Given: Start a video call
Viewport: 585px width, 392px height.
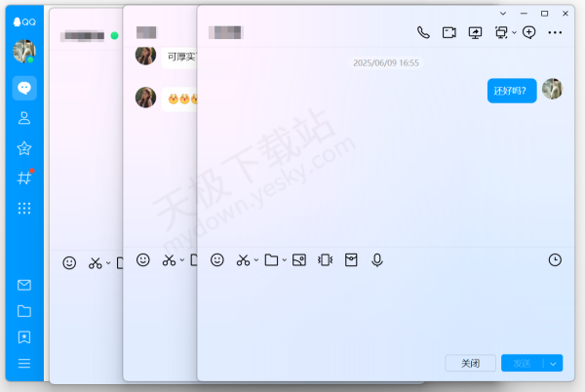Looking at the screenshot, I should pos(449,32).
